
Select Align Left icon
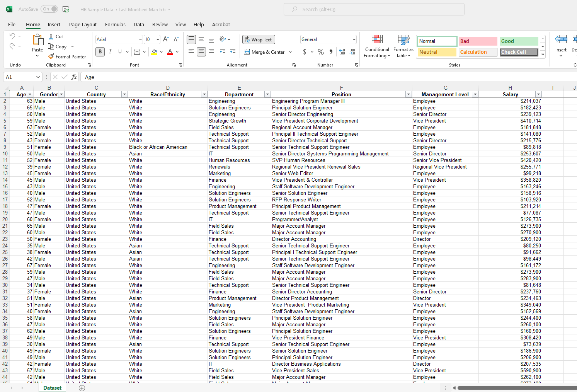pyautogui.click(x=191, y=51)
